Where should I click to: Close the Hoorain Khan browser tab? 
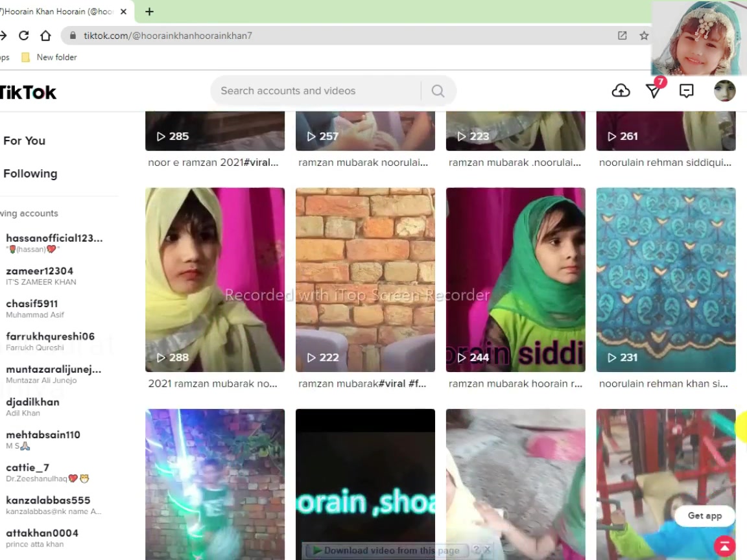pos(123,12)
